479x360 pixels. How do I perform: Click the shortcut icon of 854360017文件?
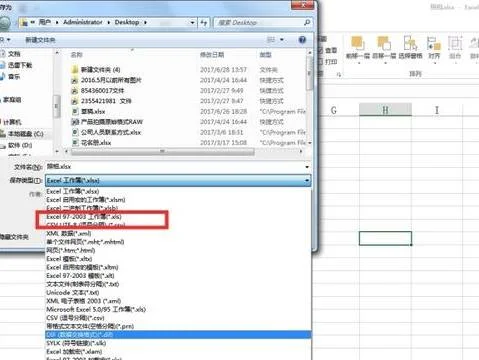tap(75, 91)
